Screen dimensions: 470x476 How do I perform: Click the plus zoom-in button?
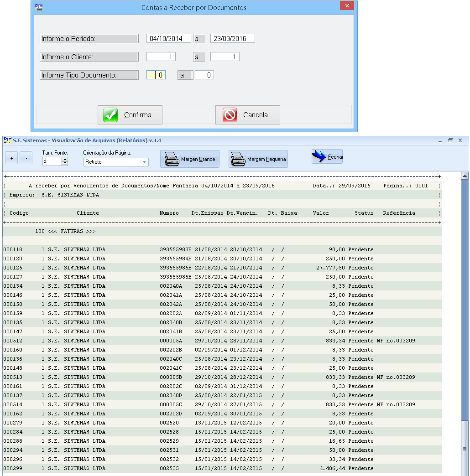[x=12, y=158]
